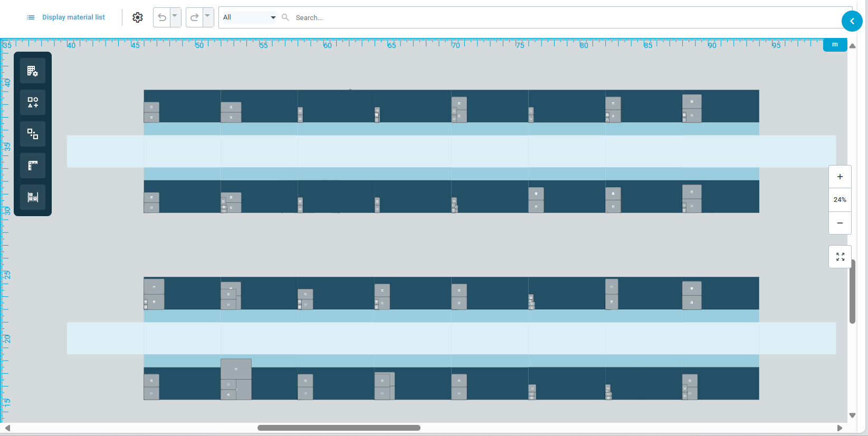This screenshot has width=868, height=436.
Task: Open settings with the gear icon
Action: pyautogui.click(x=138, y=17)
